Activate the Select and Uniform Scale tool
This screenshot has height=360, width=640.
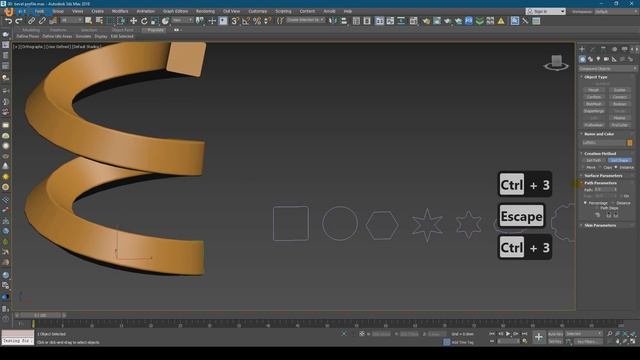155,21
